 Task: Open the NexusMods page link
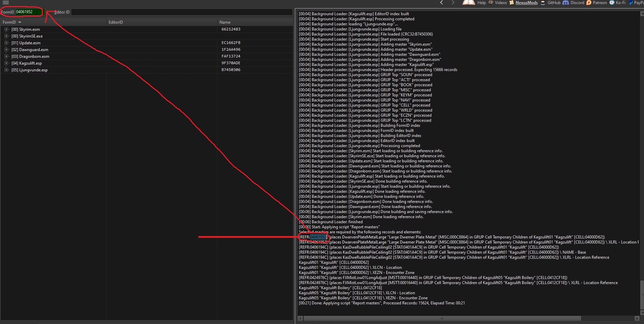pos(523,2)
